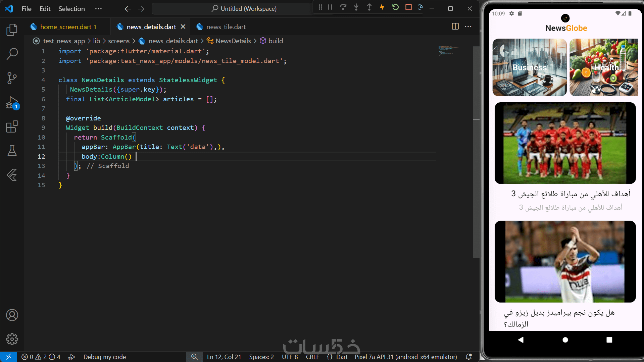This screenshot has height=362, width=644.
Task: Show errors and warnings problems panel
Action: (x=41, y=357)
